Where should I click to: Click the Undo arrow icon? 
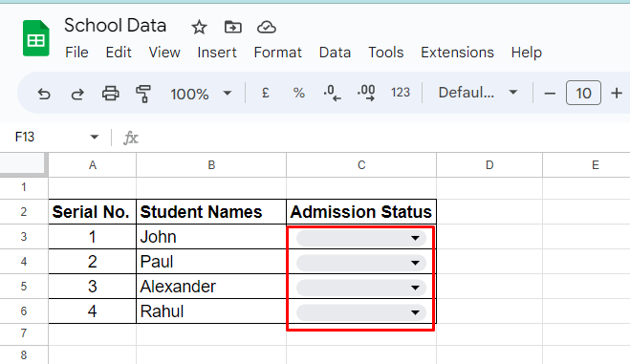44,94
